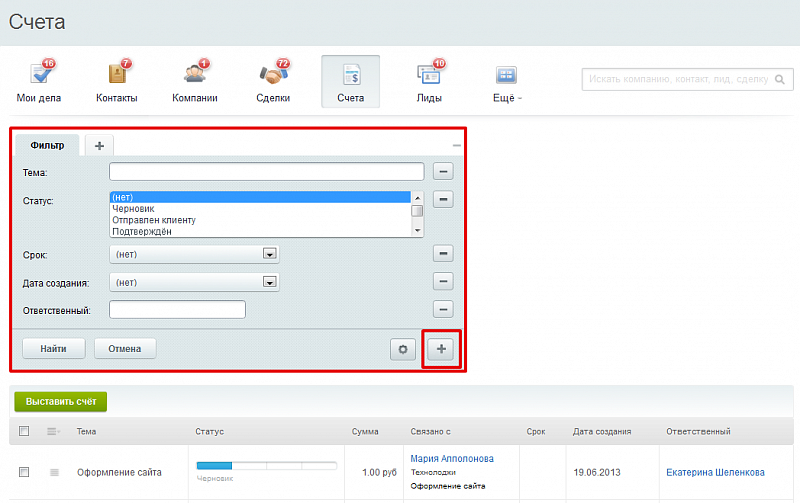Click the Тема text field
The image size is (800, 503).
click(266, 171)
